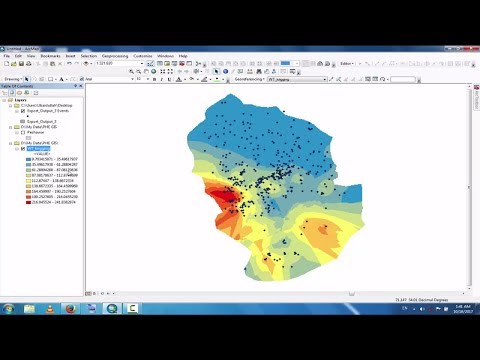Click the horizontal map scrollbar thumb
The image size is (480, 360).
click(x=351, y=294)
